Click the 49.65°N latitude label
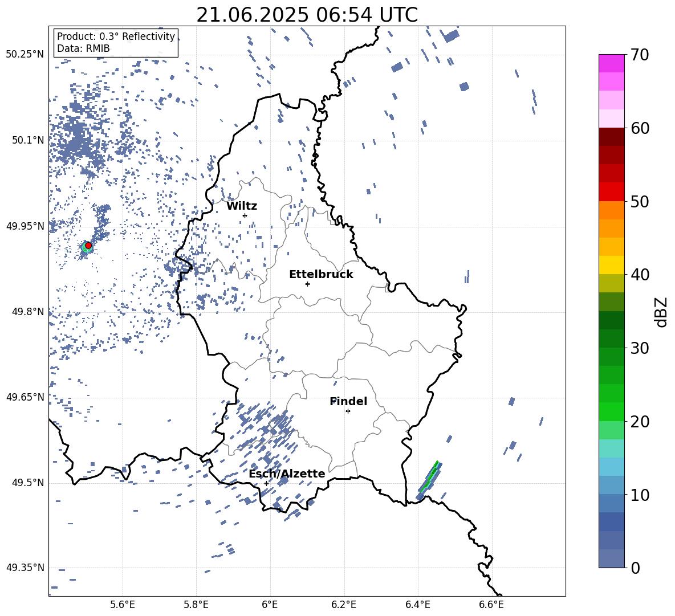 (x=25, y=397)
